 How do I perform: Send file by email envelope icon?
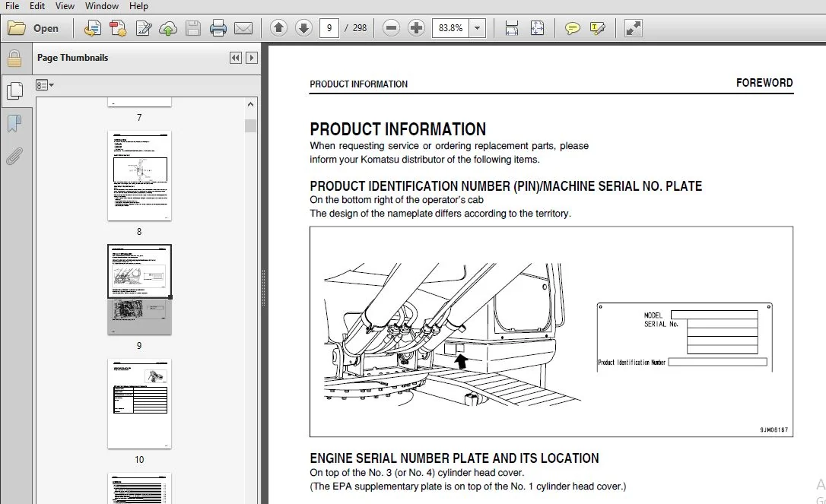(x=243, y=28)
